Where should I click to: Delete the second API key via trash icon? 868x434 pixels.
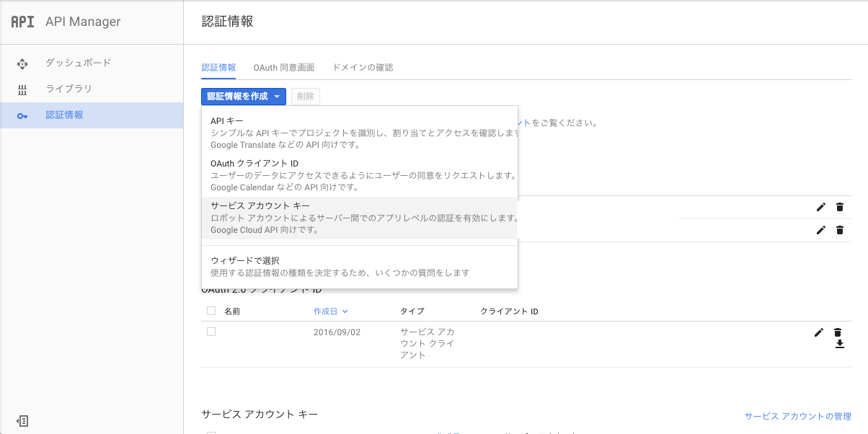click(x=839, y=230)
